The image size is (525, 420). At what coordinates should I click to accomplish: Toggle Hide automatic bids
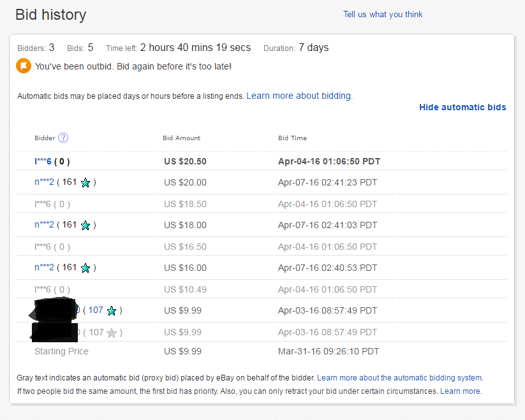tap(462, 107)
